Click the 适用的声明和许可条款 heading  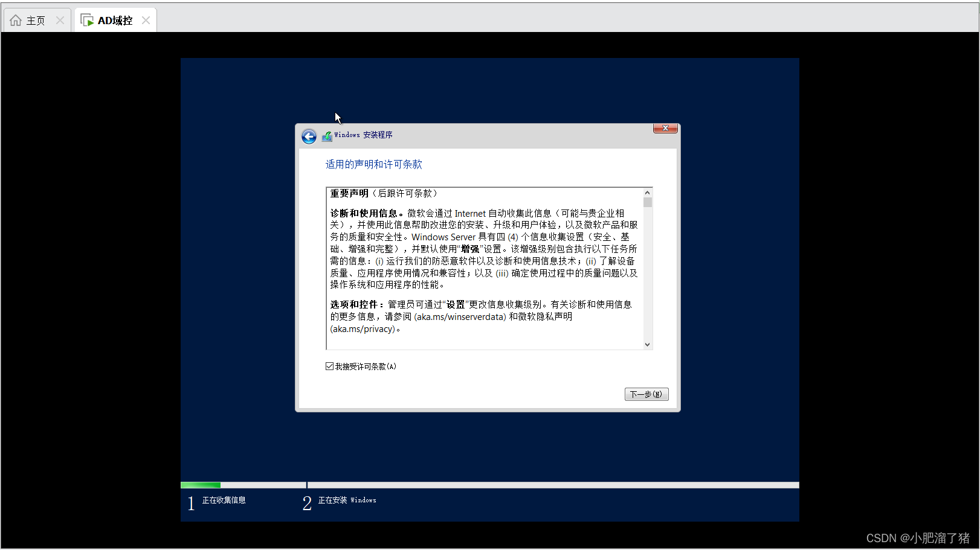pos(374,164)
